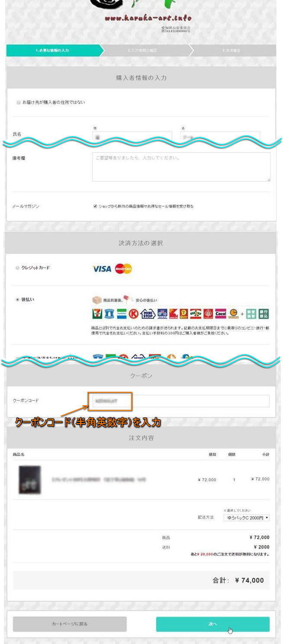Click the green 銀行振込 bank transfer icon
Screen dimensions: 283x644
click(x=264, y=314)
